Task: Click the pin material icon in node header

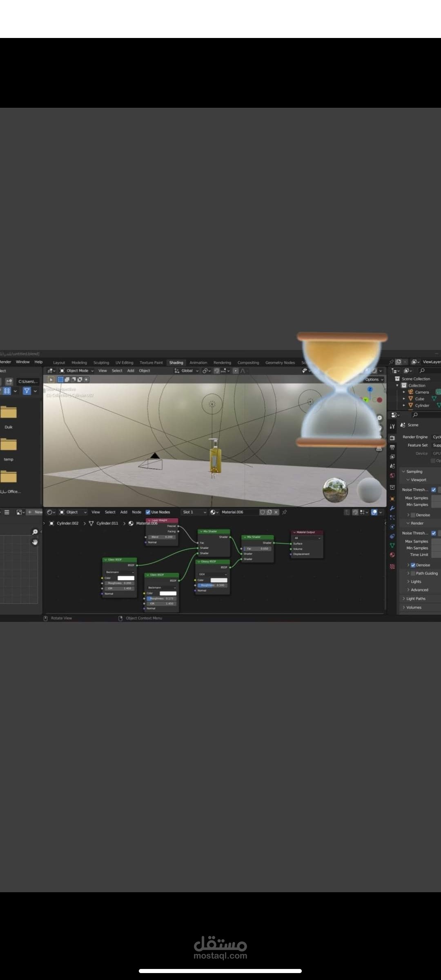Action: pos(285,512)
